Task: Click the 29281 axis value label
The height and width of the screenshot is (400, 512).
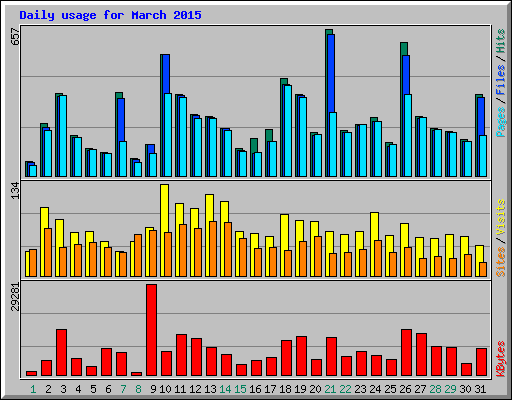Action: 15,297
